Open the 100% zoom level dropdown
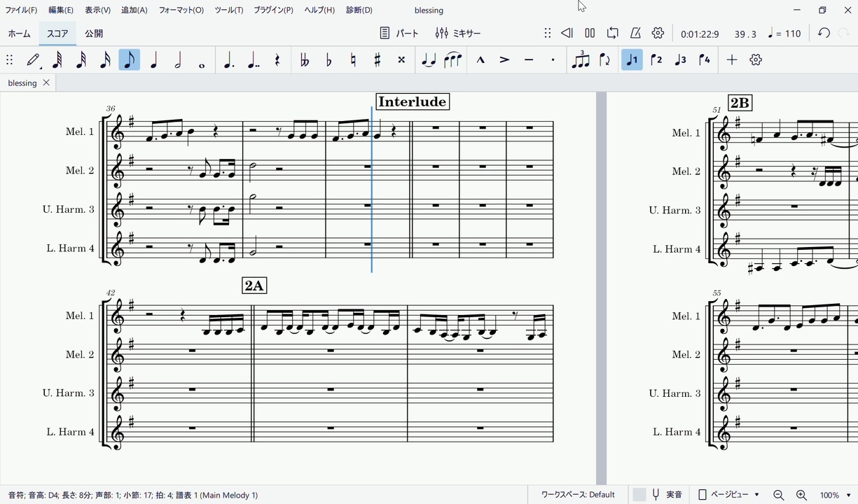858x504 pixels. tap(835, 495)
